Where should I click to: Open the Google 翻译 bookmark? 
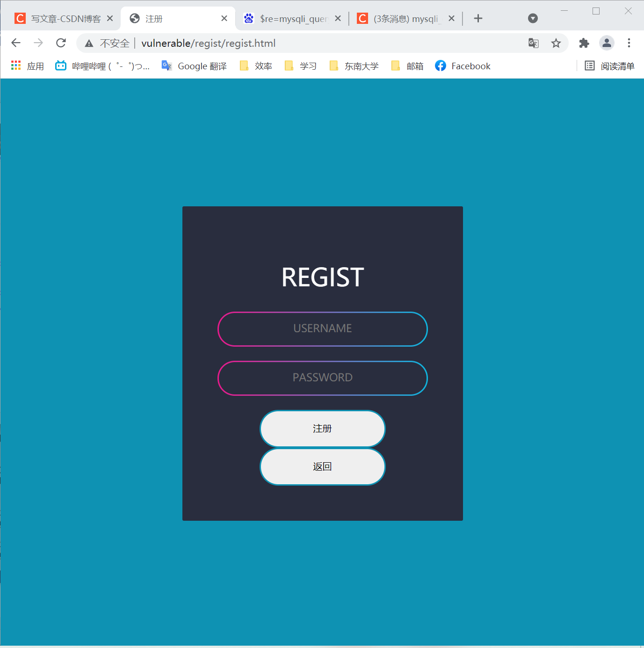tap(194, 66)
